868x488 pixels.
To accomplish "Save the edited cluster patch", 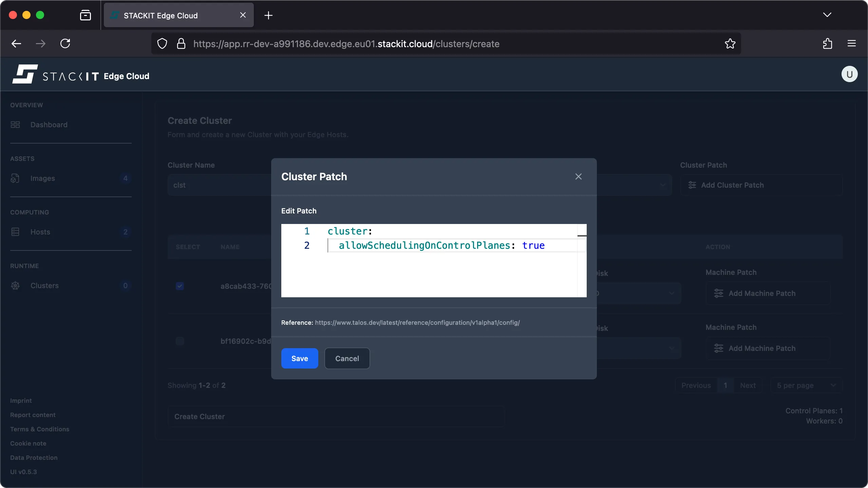I will point(299,358).
